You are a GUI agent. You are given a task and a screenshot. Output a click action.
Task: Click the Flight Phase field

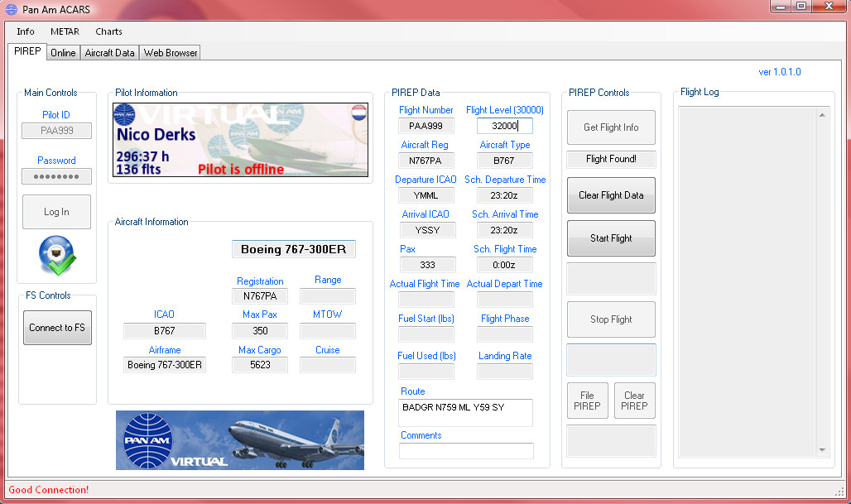pos(505,334)
